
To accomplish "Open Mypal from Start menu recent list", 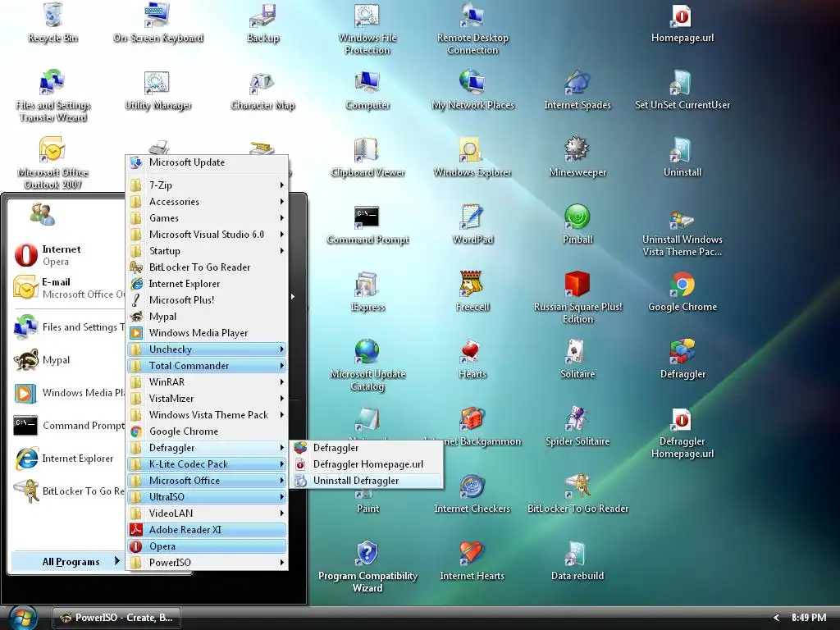I will 69,360.
